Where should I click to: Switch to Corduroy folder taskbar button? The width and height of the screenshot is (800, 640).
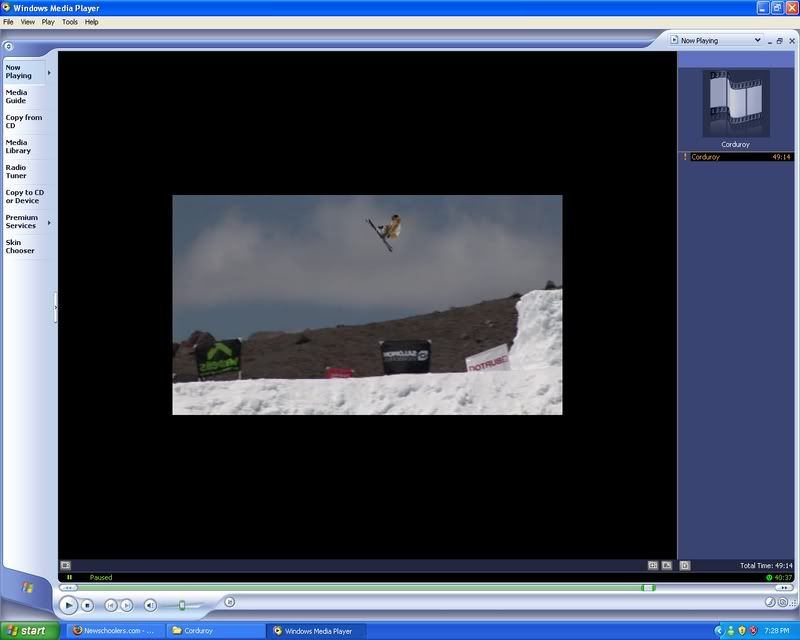(215, 631)
